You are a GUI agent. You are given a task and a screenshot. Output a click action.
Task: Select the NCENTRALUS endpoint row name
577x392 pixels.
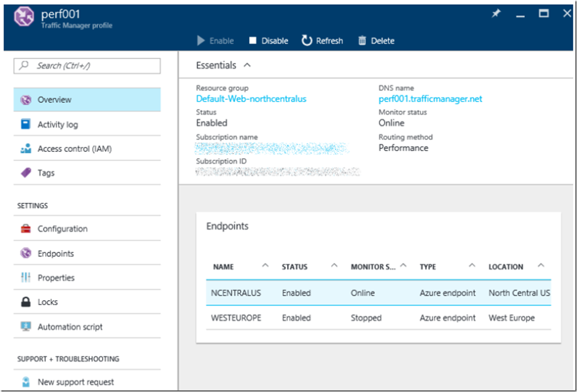click(x=236, y=293)
